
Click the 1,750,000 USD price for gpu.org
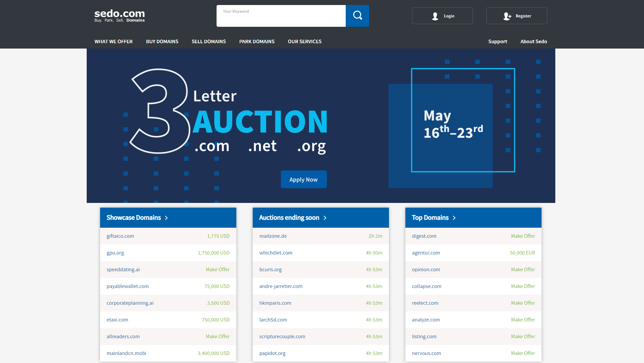[x=214, y=253]
